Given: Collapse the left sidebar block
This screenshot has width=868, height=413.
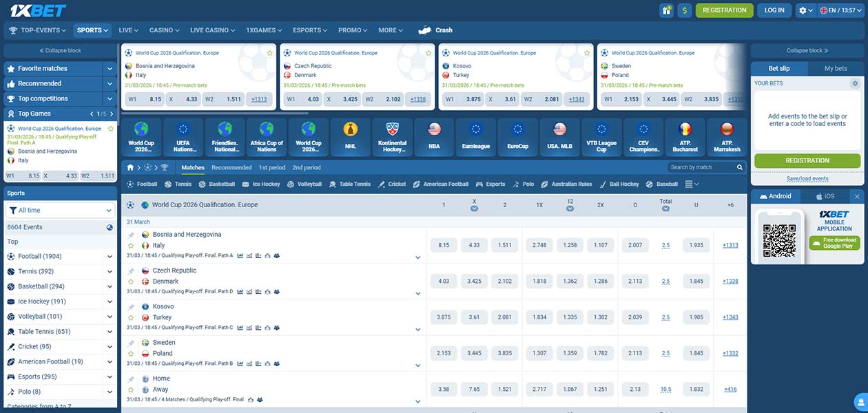Looking at the screenshot, I should click(60, 49).
